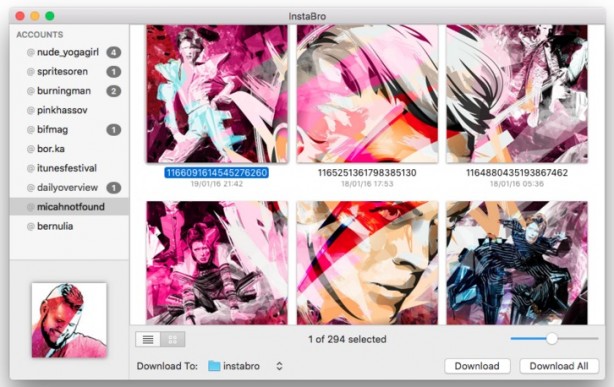The width and height of the screenshot is (614, 387).
Task: Click the dropdown chevrons after instabro
Action: (279, 366)
